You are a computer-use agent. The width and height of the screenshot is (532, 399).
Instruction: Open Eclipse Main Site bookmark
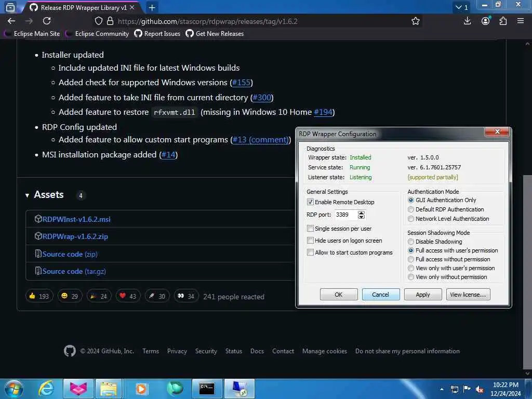coord(32,34)
